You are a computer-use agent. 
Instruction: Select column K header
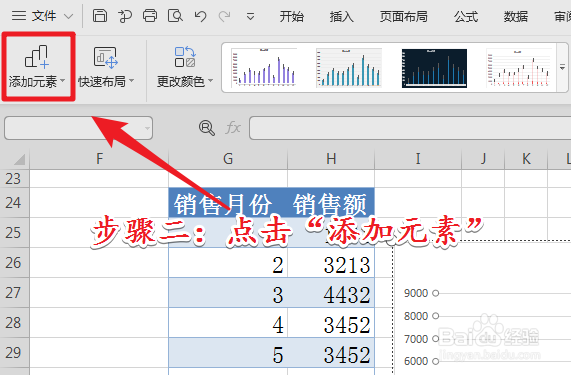(x=526, y=159)
